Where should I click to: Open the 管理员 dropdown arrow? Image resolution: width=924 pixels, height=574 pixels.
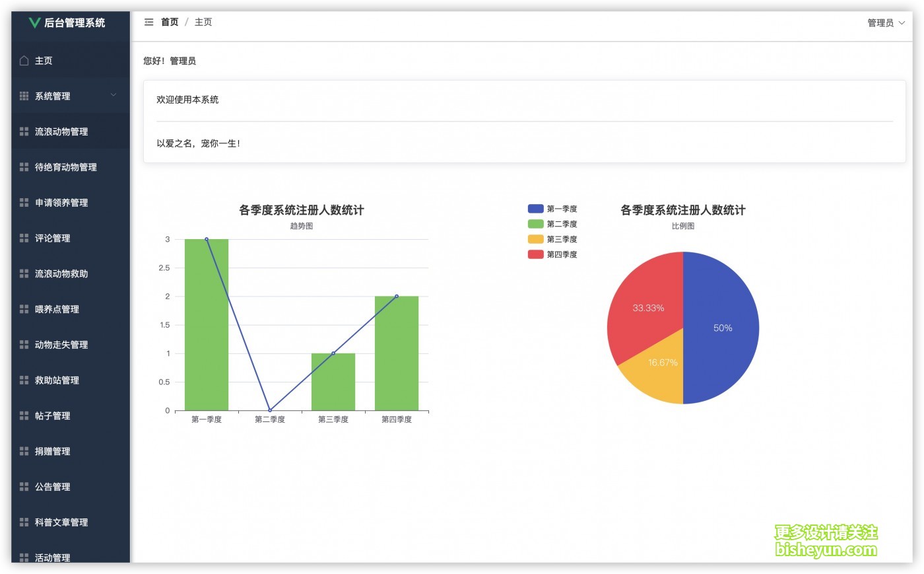pos(902,23)
